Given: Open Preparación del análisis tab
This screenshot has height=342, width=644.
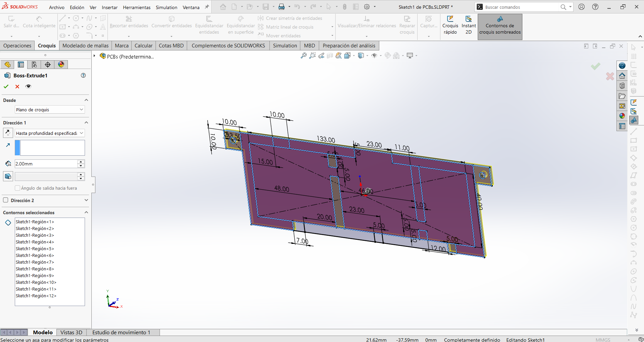Looking at the screenshot, I should click(x=349, y=46).
